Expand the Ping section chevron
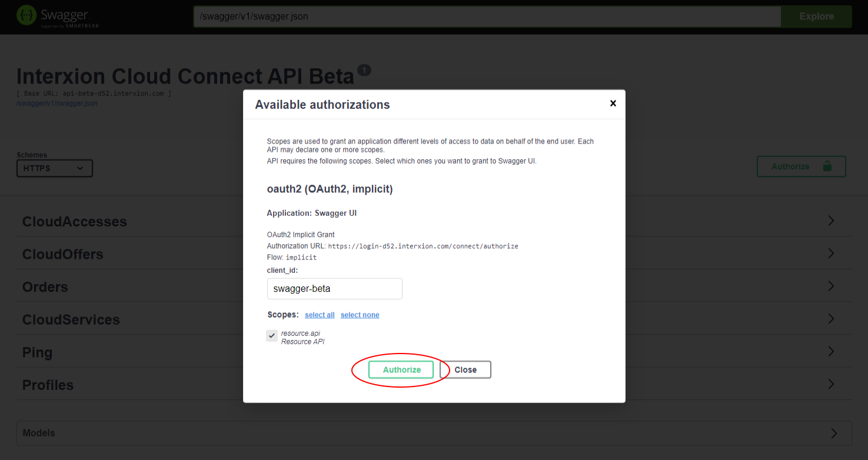The image size is (868, 460). (x=831, y=351)
